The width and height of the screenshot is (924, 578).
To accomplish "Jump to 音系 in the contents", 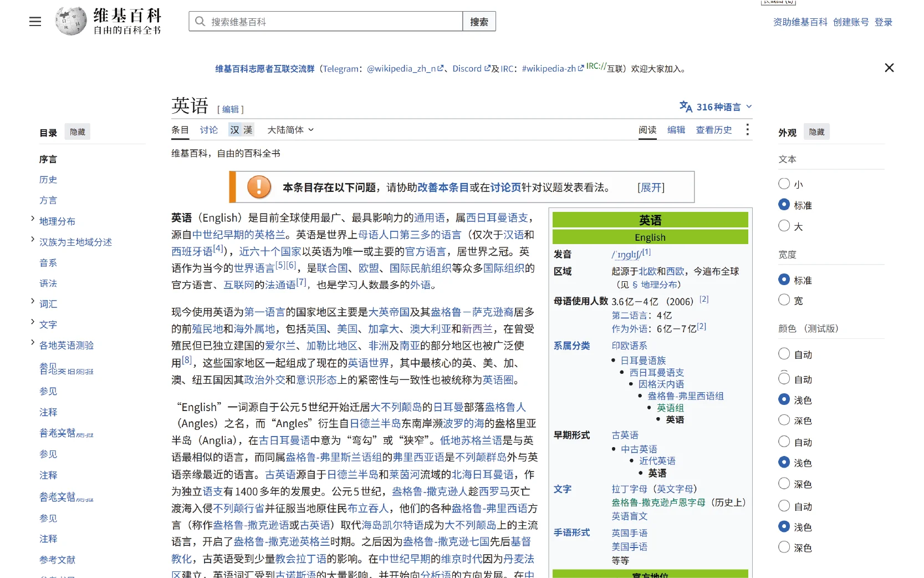I will 48,263.
